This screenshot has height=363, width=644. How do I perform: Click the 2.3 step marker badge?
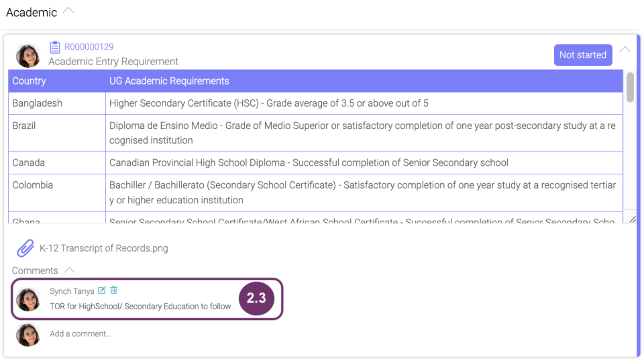point(256,298)
